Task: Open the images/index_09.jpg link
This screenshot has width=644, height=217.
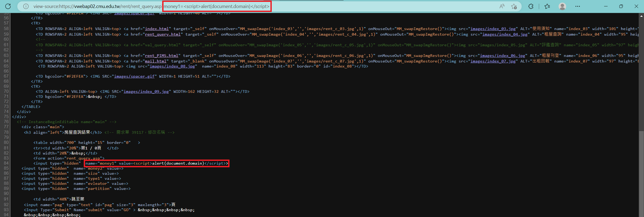Action: coord(146,91)
